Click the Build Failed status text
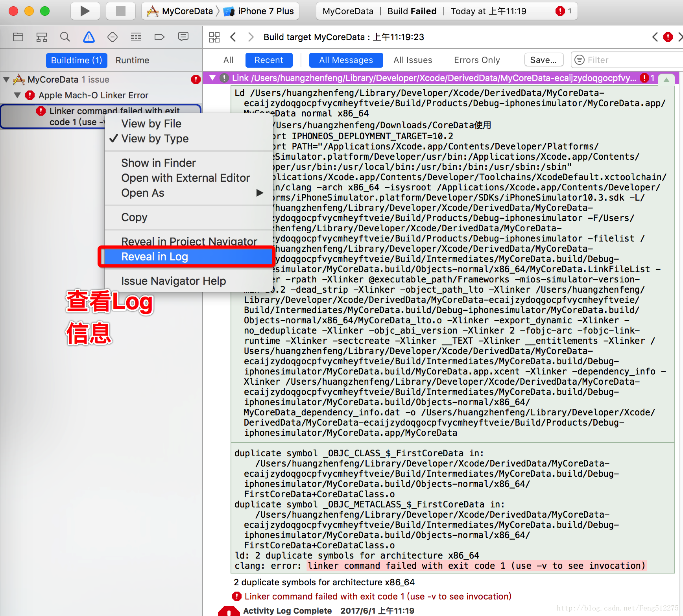This screenshot has width=683, height=616. pyautogui.click(x=412, y=11)
